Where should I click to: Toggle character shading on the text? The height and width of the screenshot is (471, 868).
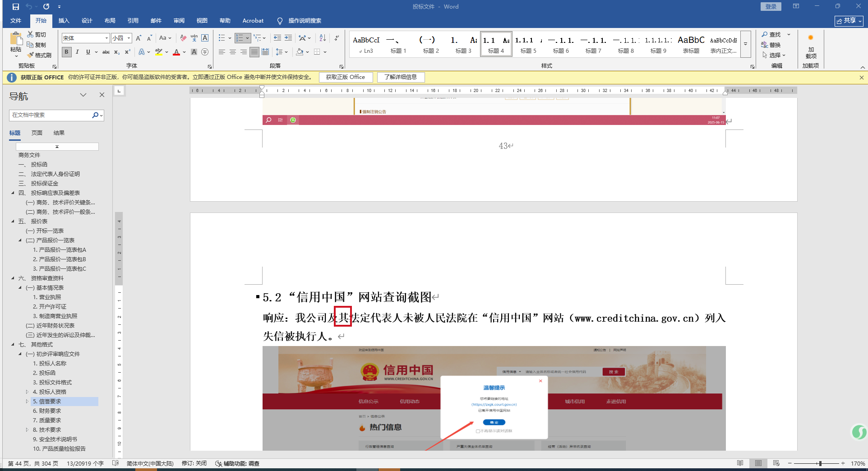pyautogui.click(x=194, y=52)
